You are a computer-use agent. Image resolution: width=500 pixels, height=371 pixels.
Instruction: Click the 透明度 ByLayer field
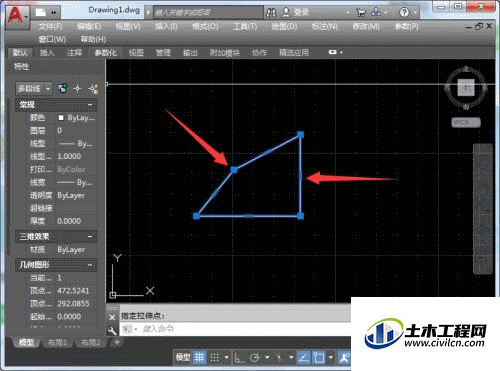[77, 195]
